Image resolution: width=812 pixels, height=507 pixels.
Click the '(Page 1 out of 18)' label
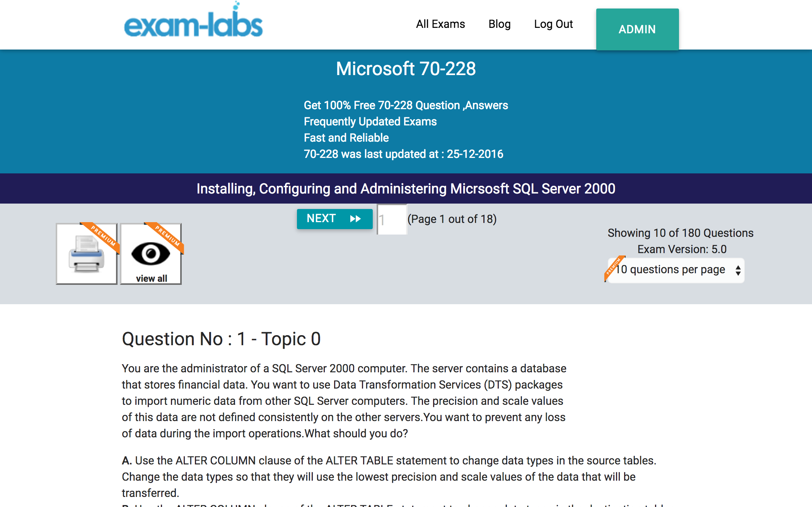(452, 219)
